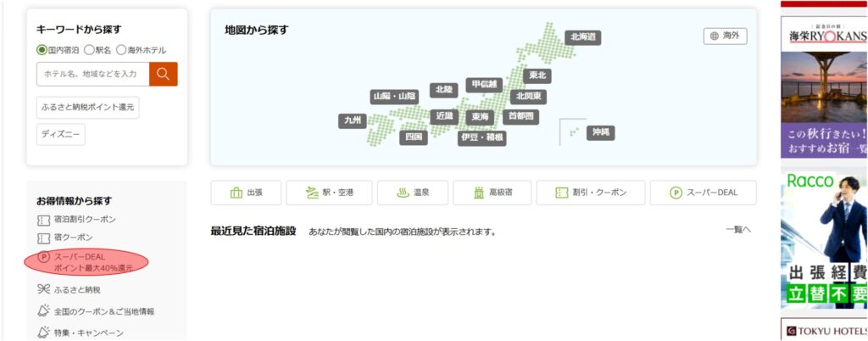Click 宿泊割引クーポン link in sidebar
The height and width of the screenshot is (341, 868).
pos(85,219)
